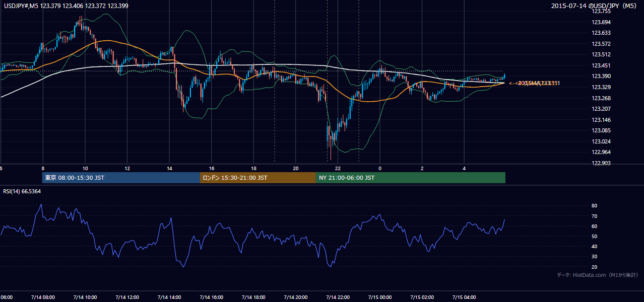Click the 7/14 16:00 bottom time label
The image size is (644, 302).
(211, 297)
